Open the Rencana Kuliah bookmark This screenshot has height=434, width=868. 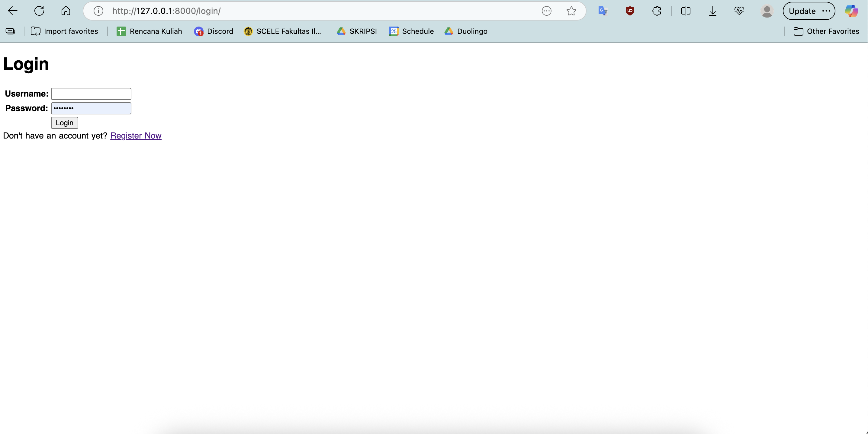pyautogui.click(x=149, y=31)
